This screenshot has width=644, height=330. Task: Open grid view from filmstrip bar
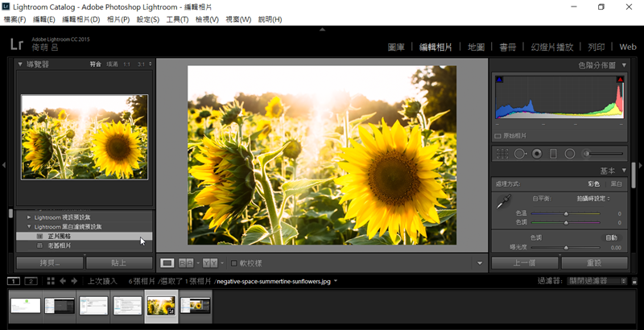(x=50, y=281)
